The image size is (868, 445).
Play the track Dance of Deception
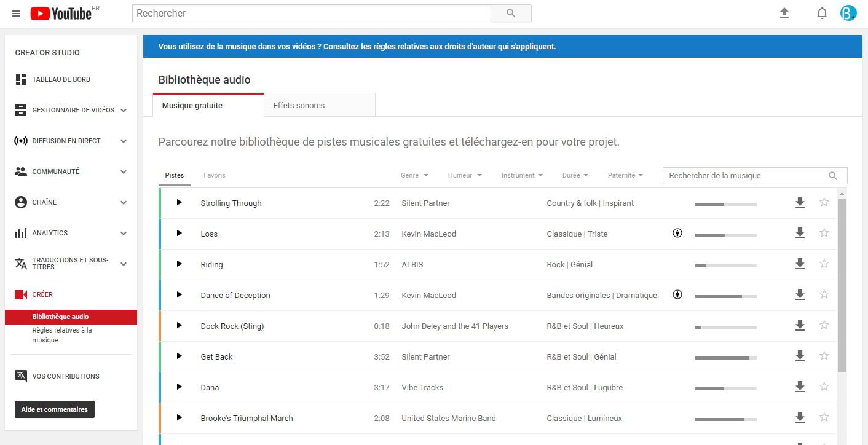[x=180, y=294]
